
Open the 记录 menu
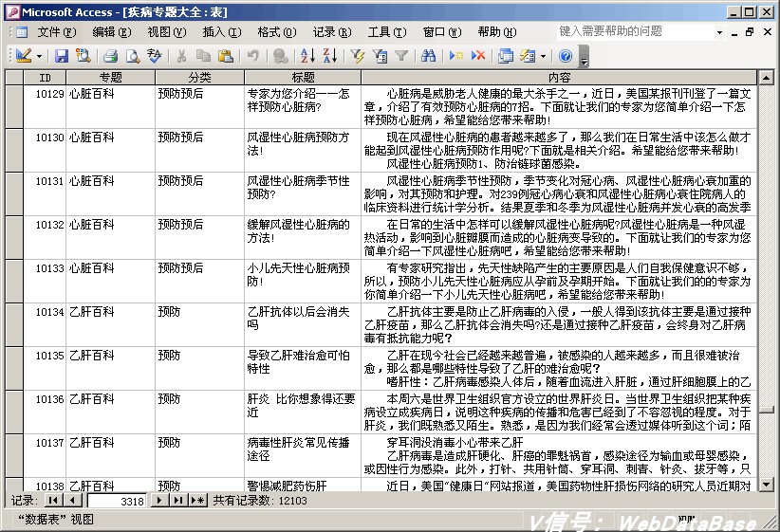332,32
